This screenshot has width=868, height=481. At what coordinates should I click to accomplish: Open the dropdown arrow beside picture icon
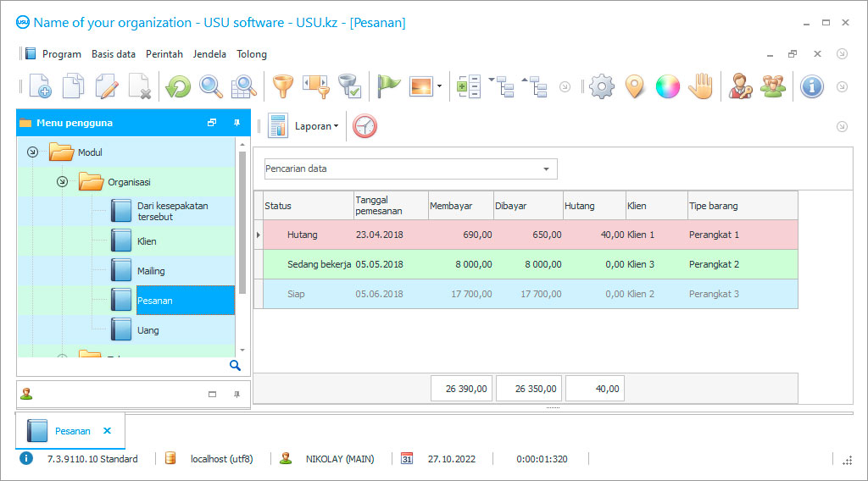click(440, 86)
